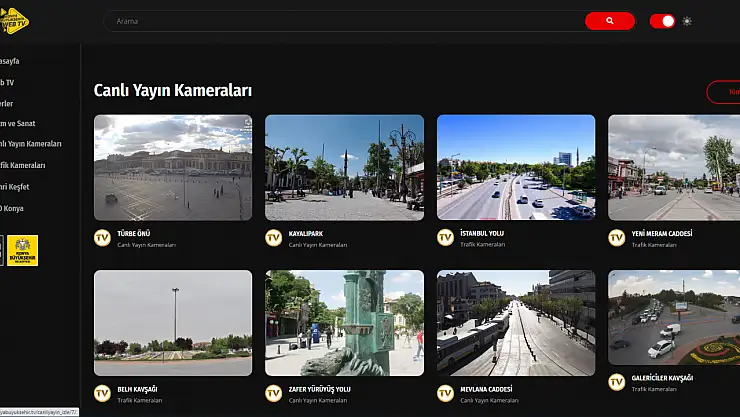Open the Yeni Meram Caddesi thumbnail
Screen dimensions: 740x417
pos(674,167)
